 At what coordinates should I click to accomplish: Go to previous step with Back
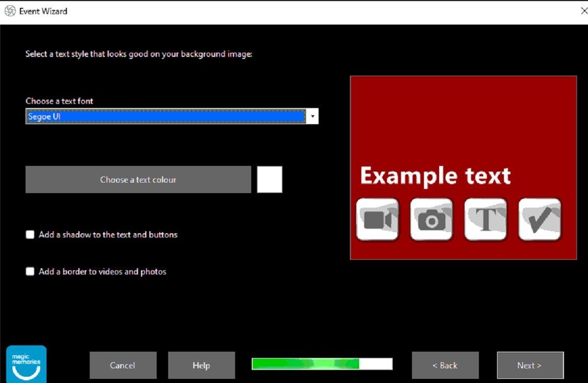coord(445,365)
